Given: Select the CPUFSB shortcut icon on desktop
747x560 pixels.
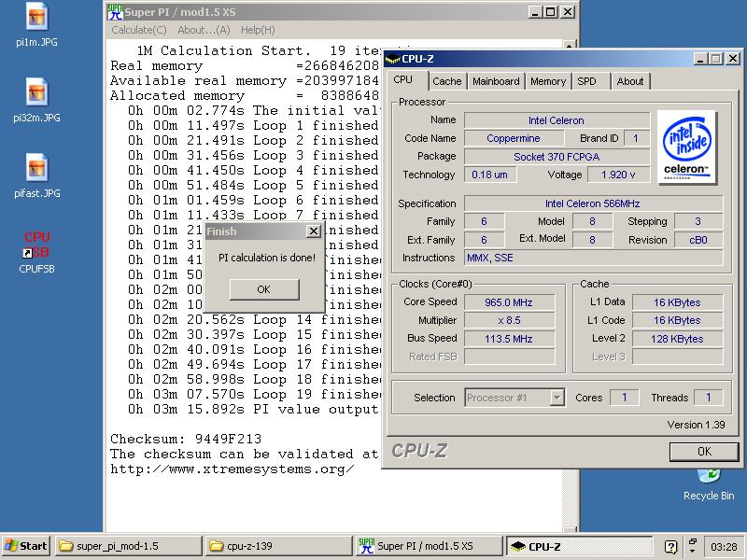Looking at the screenshot, I should click(36, 252).
